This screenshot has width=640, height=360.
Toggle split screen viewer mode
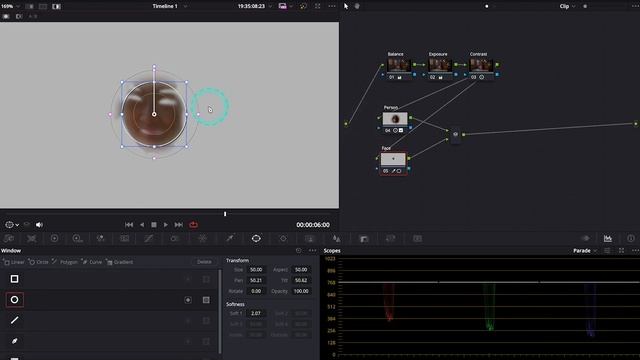(x=42, y=7)
